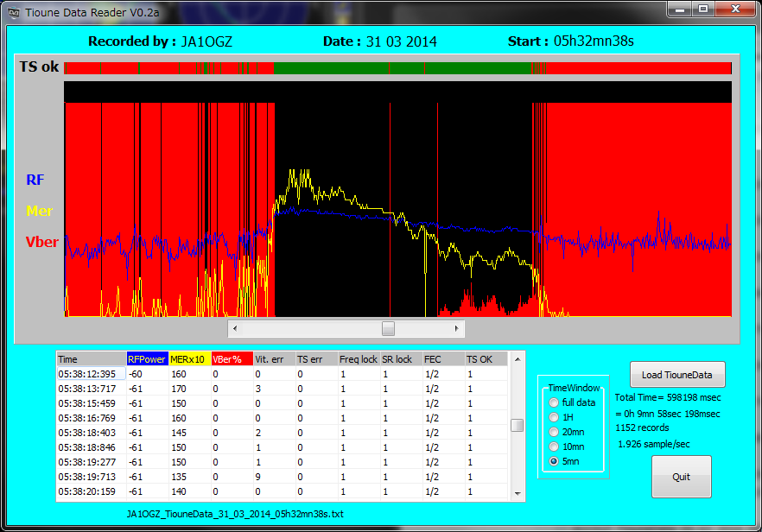Click the SR lock column header

pyautogui.click(x=401, y=359)
